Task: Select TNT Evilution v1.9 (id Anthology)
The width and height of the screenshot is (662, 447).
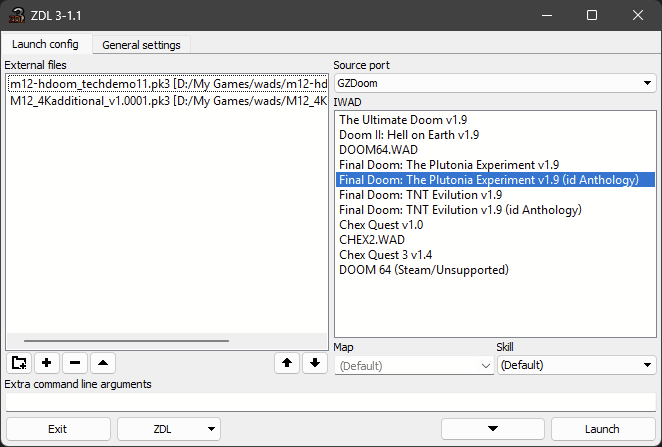Action: tap(495, 210)
